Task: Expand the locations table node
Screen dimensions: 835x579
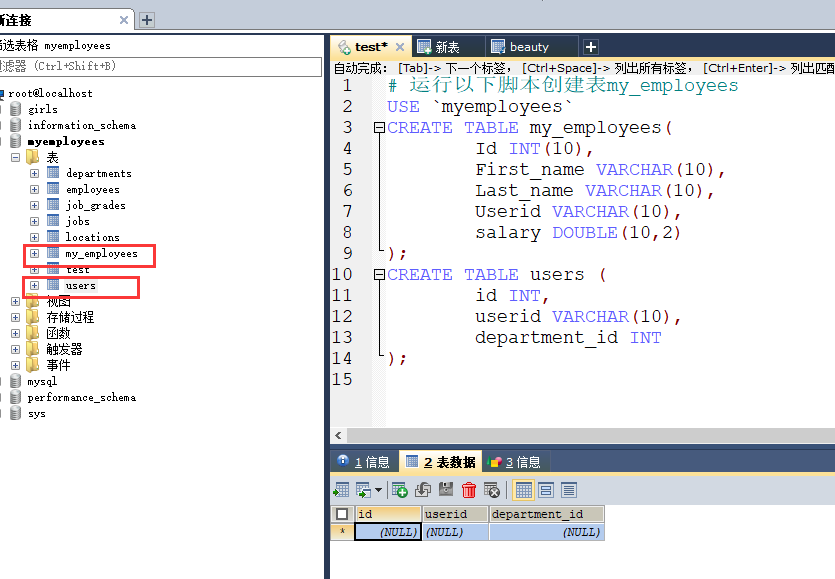Action: coord(35,238)
